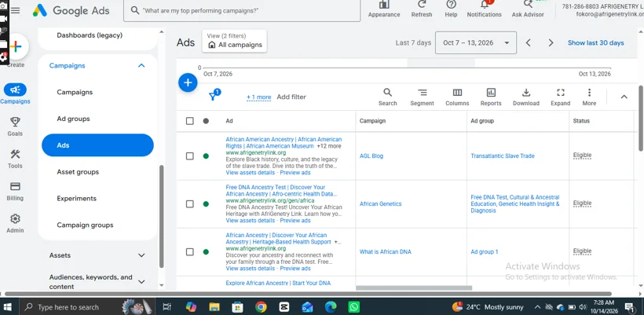
Task: Open File Explorer from taskbar
Action: 214,307
